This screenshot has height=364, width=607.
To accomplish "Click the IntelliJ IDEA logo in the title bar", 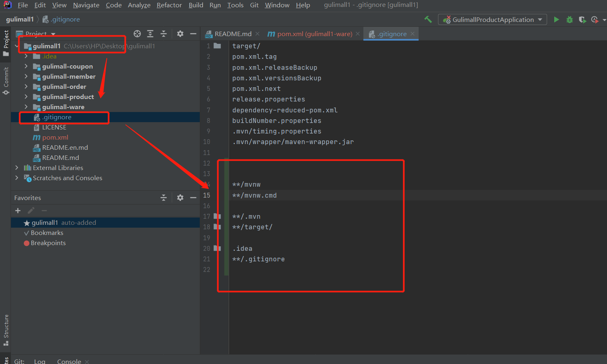I will pos(7,5).
